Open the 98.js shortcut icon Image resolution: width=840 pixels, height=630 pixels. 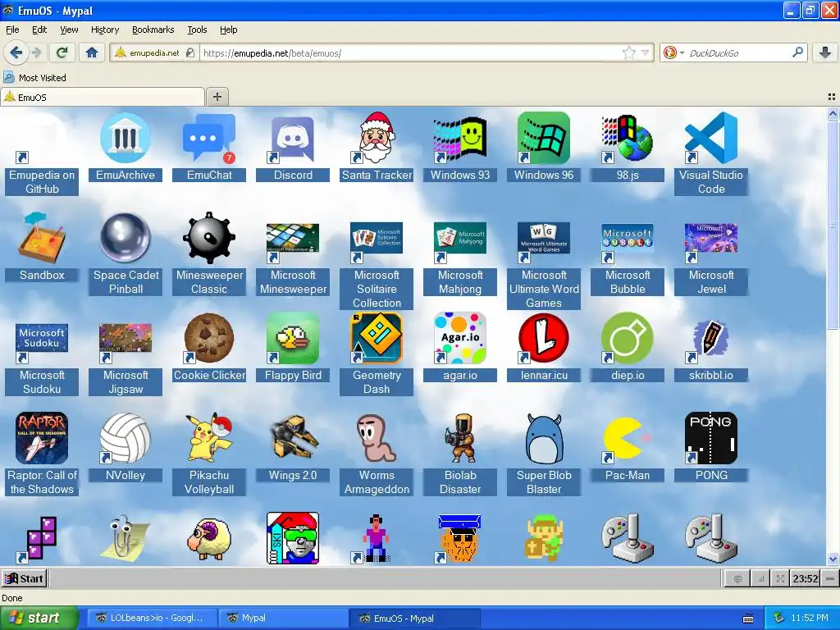628,138
